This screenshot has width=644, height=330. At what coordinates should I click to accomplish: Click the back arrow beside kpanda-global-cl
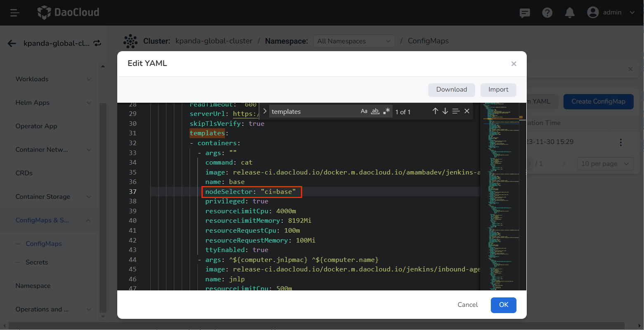coord(12,43)
